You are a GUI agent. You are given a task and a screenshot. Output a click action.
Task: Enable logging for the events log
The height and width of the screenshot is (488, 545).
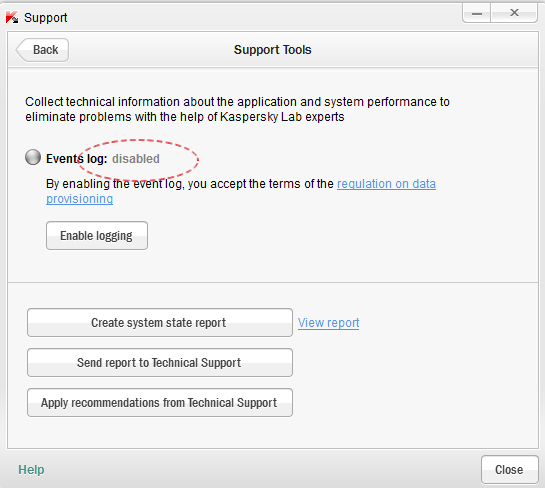point(97,236)
